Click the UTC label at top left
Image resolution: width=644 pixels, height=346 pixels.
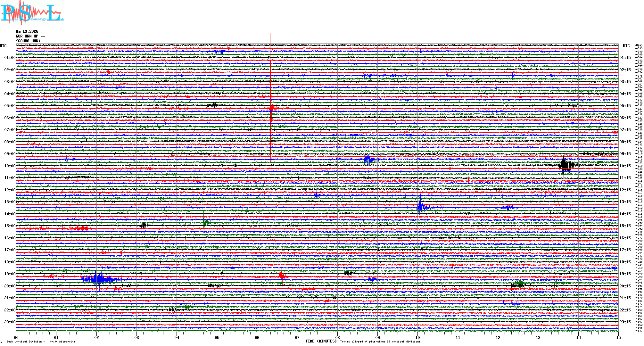[3, 46]
